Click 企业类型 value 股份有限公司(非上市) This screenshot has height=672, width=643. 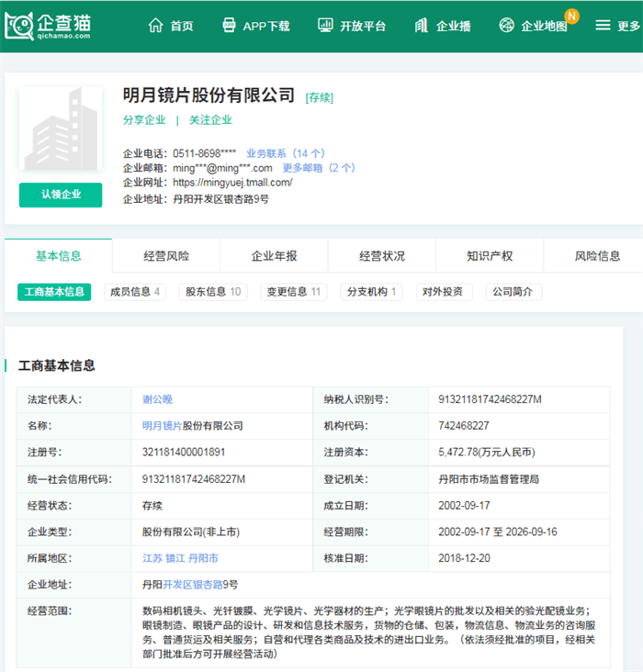click(x=191, y=532)
